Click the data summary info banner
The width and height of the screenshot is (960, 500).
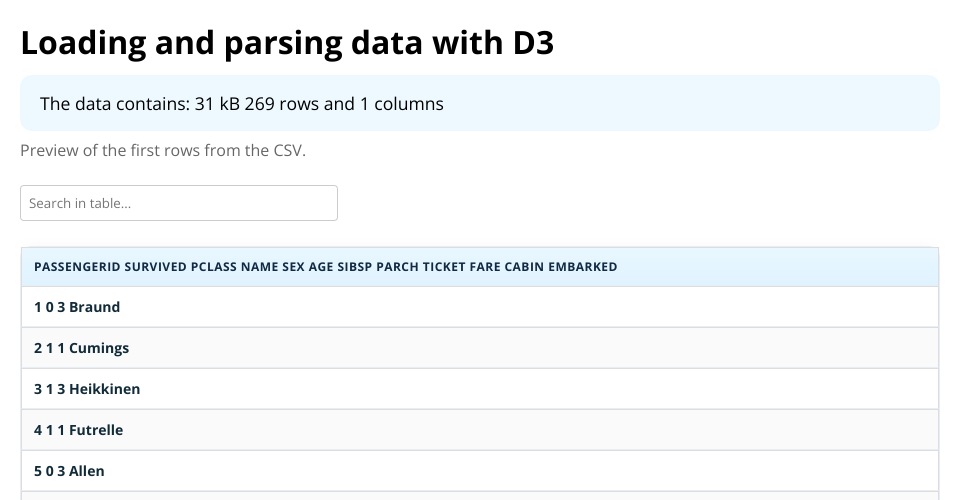480,103
